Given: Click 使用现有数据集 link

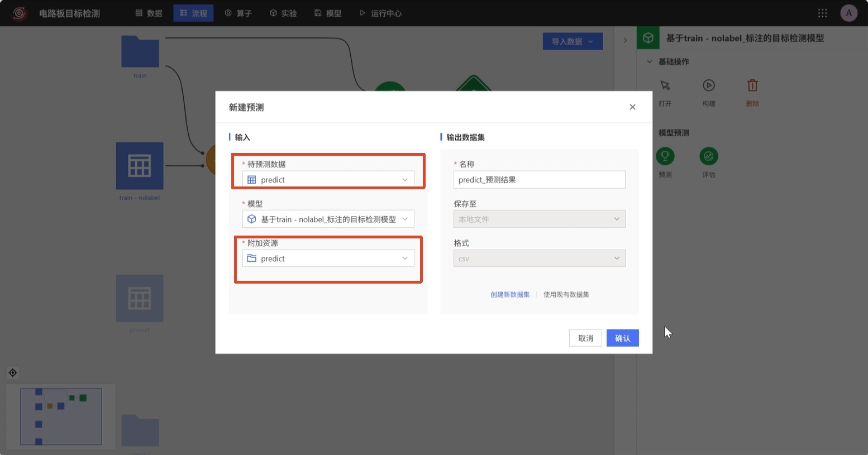Looking at the screenshot, I should [566, 294].
